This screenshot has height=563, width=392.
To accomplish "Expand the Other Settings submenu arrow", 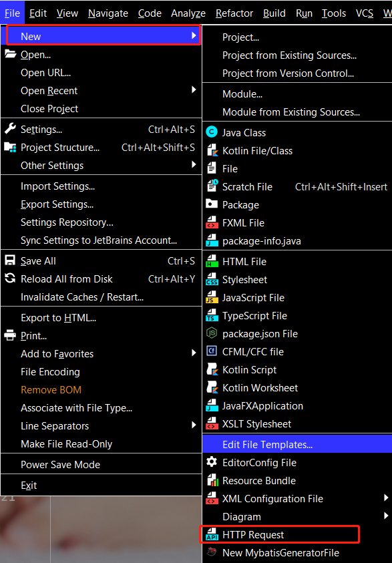I will coord(194,164).
